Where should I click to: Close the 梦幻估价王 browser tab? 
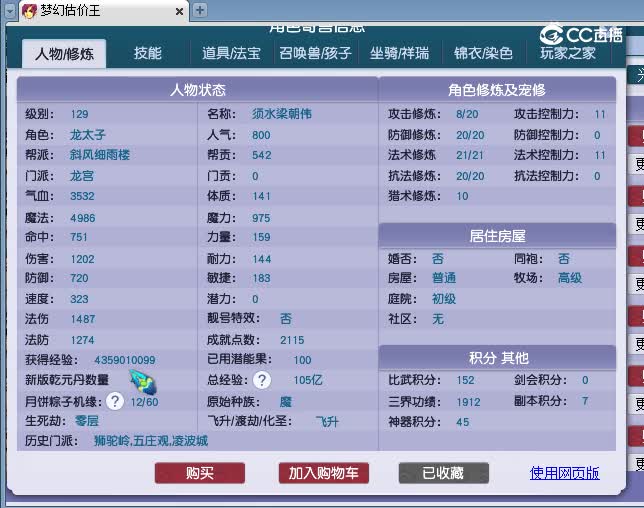tap(179, 11)
